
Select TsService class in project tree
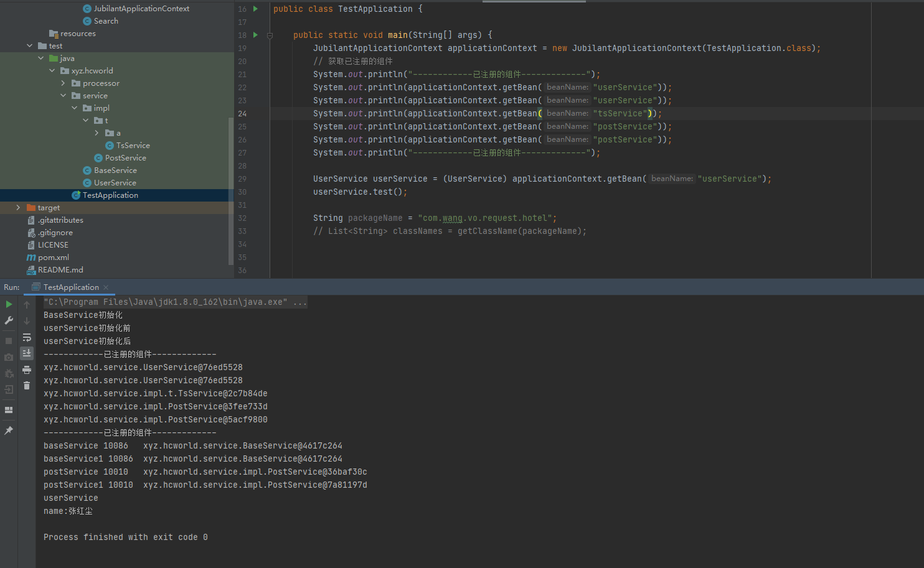pyautogui.click(x=133, y=146)
